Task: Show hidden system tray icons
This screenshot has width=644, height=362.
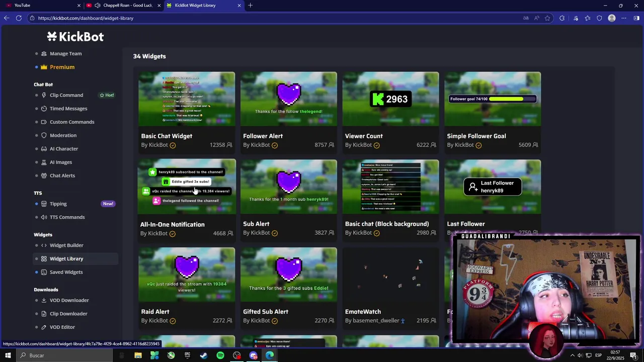Action: (x=572, y=355)
